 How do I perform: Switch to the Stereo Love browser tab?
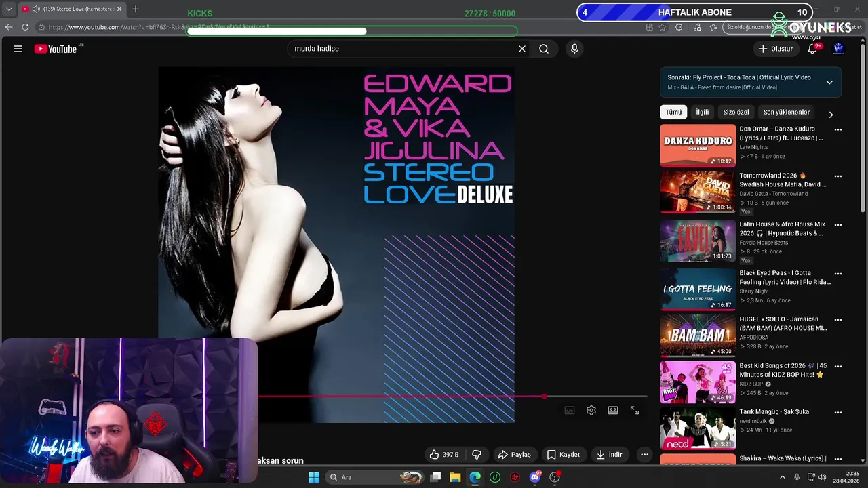point(71,9)
